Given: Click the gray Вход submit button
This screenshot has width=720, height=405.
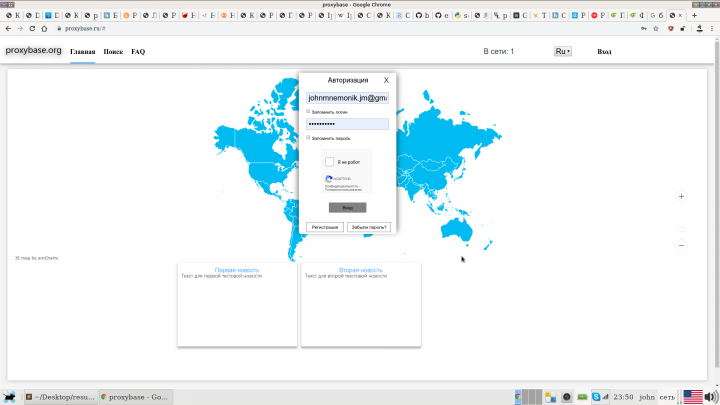Looking at the screenshot, I should tap(348, 208).
